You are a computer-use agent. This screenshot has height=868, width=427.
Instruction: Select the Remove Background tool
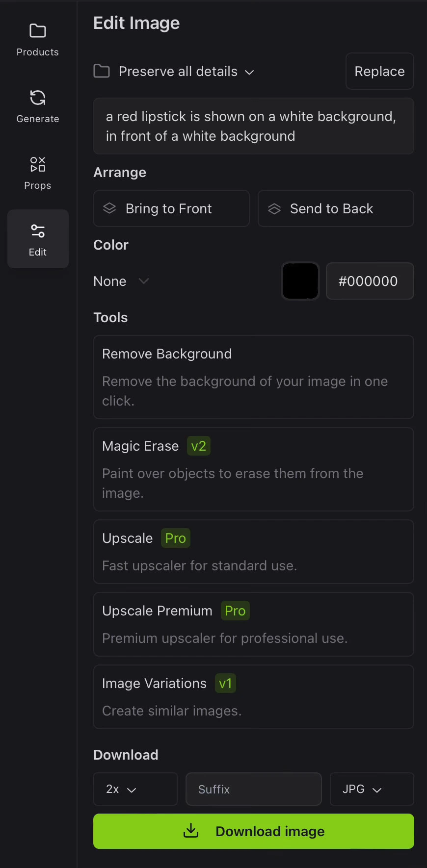254,377
